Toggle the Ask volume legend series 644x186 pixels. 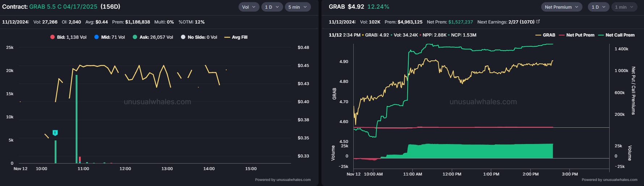click(153, 37)
